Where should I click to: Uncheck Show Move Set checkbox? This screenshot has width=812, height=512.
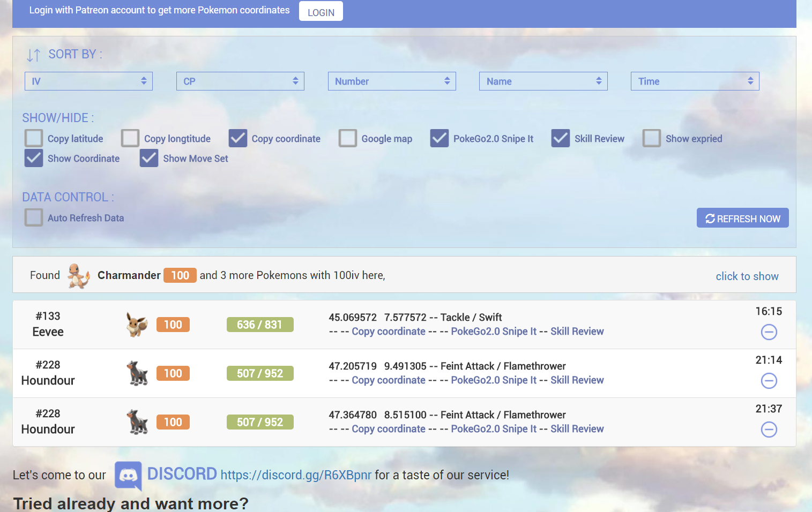click(149, 158)
